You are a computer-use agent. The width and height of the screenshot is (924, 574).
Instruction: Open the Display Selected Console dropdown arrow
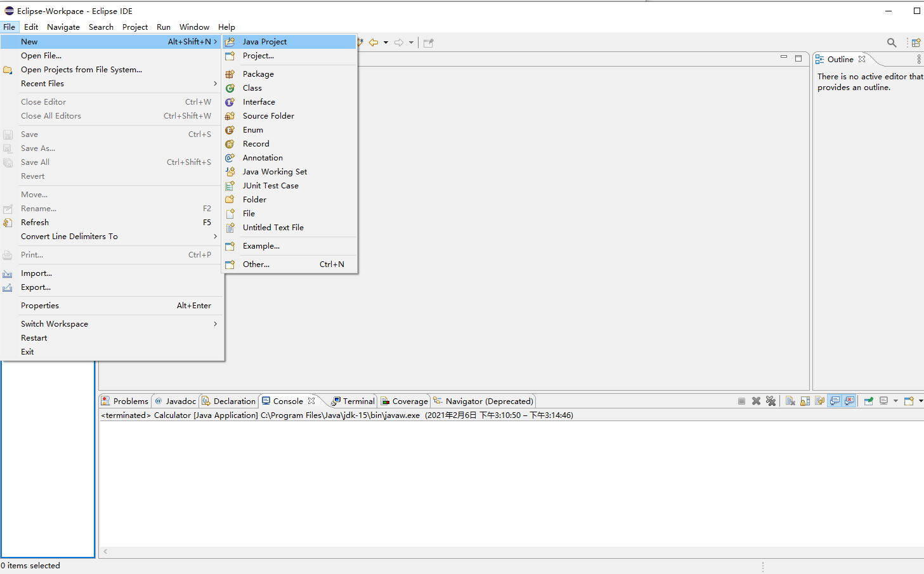click(x=895, y=401)
